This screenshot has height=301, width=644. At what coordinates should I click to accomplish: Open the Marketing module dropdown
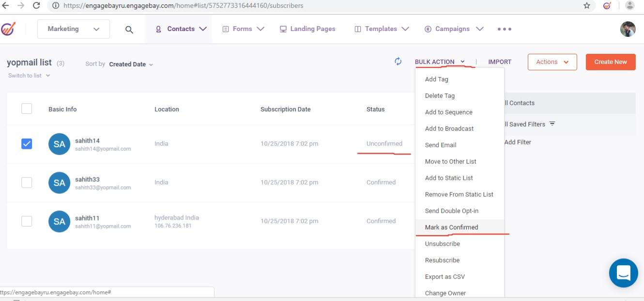click(x=74, y=29)
